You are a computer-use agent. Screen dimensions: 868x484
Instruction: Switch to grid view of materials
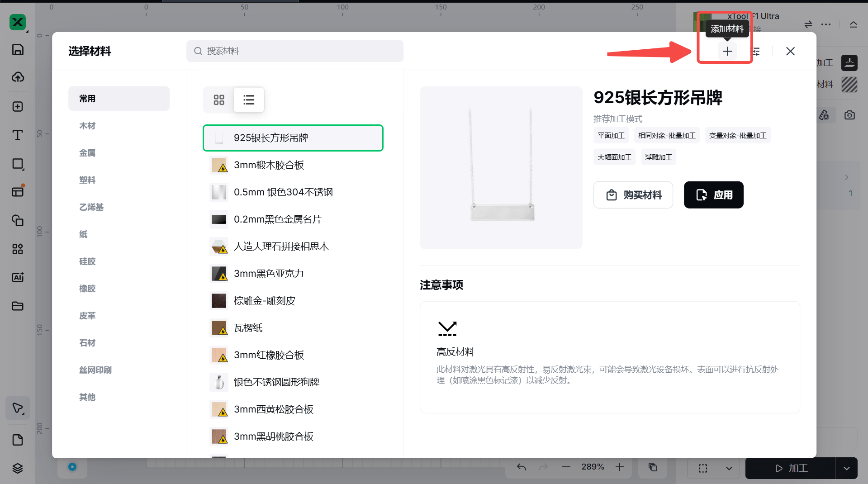tap(219, 100)
